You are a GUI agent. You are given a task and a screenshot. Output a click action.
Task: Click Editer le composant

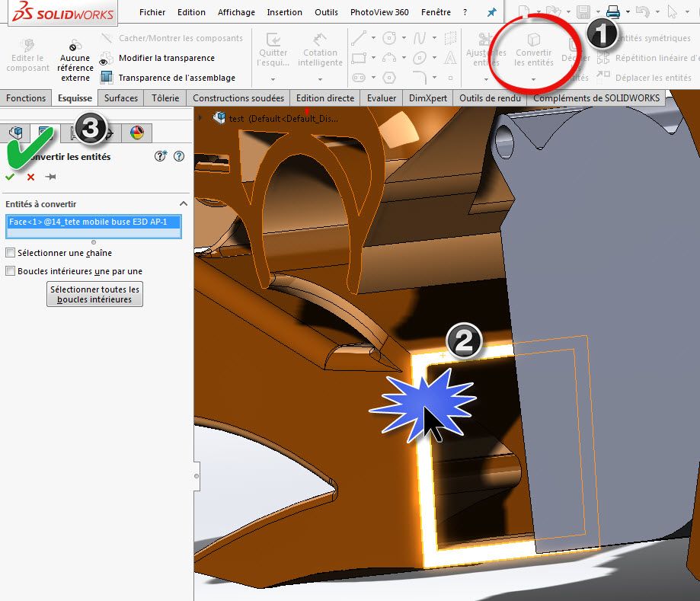27,56
